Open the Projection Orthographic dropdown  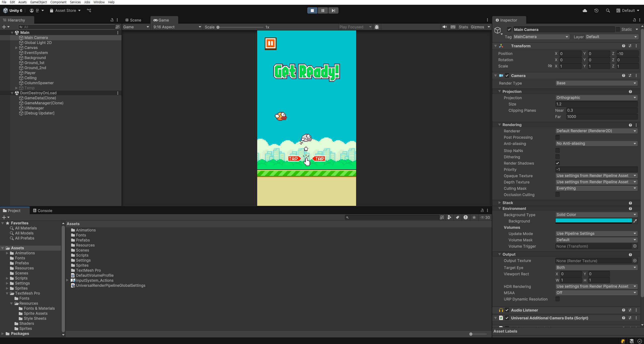596,98
